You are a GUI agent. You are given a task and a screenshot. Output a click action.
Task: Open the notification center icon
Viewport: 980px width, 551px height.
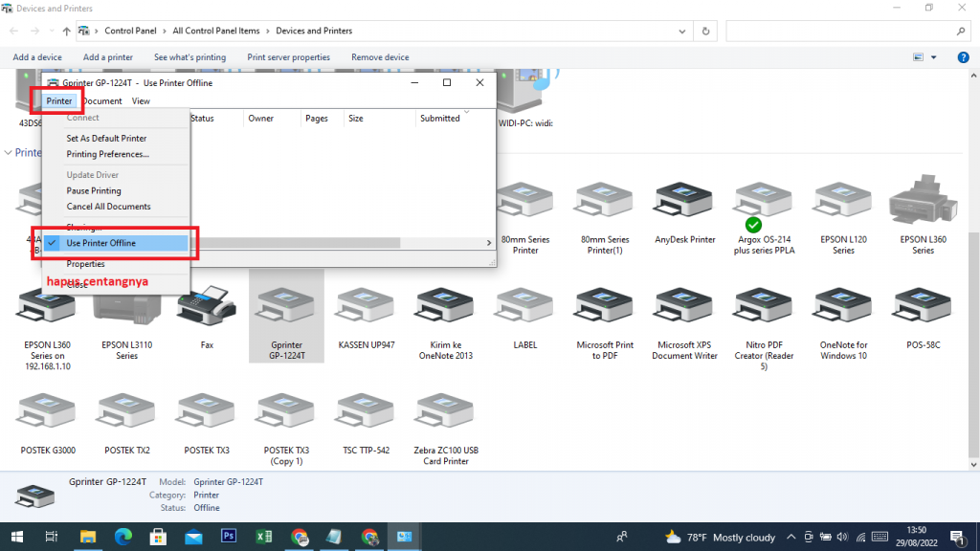tap(958, 537)
